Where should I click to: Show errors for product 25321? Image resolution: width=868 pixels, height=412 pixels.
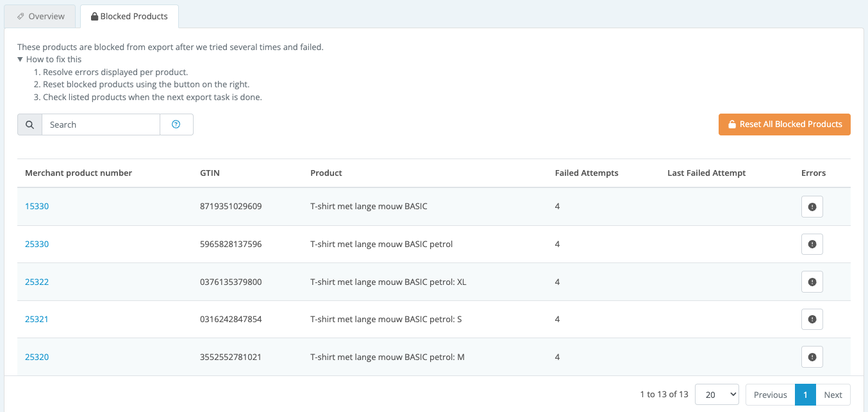coord(812,320)
